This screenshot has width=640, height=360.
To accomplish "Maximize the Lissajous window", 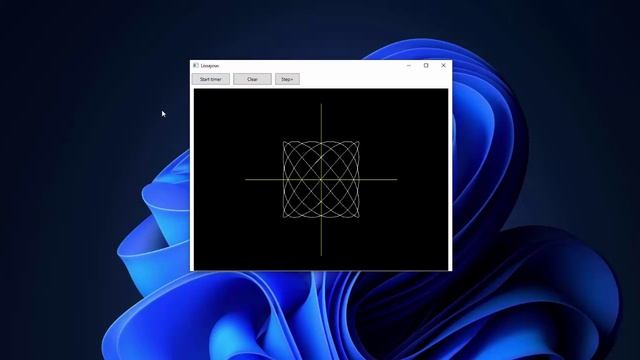I will click(426, 65).
